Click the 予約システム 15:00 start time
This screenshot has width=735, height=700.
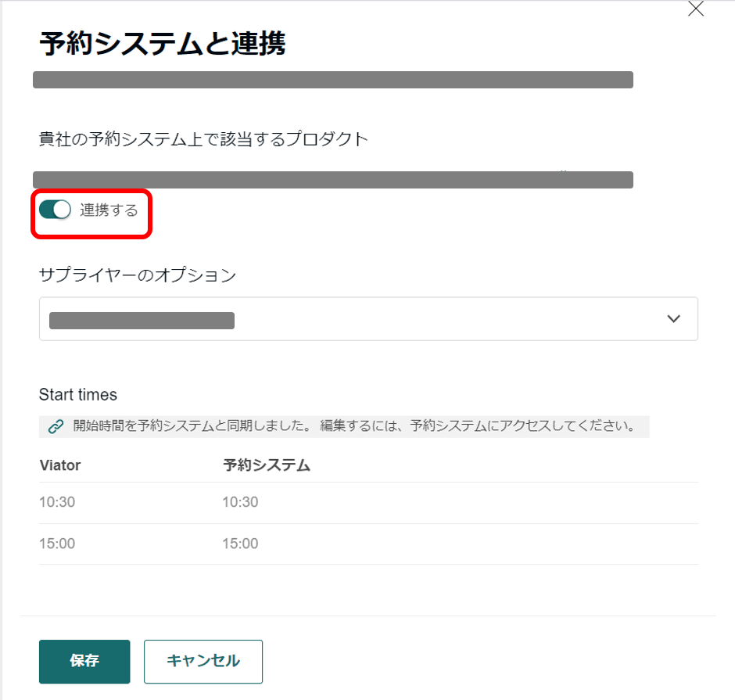click(240, 544)
